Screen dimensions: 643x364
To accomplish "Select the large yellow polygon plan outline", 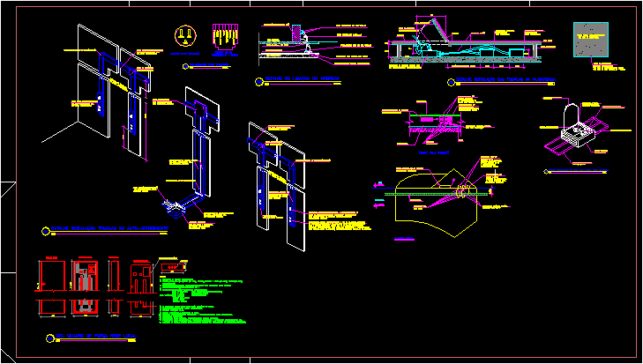I will (x=436, y=203).
